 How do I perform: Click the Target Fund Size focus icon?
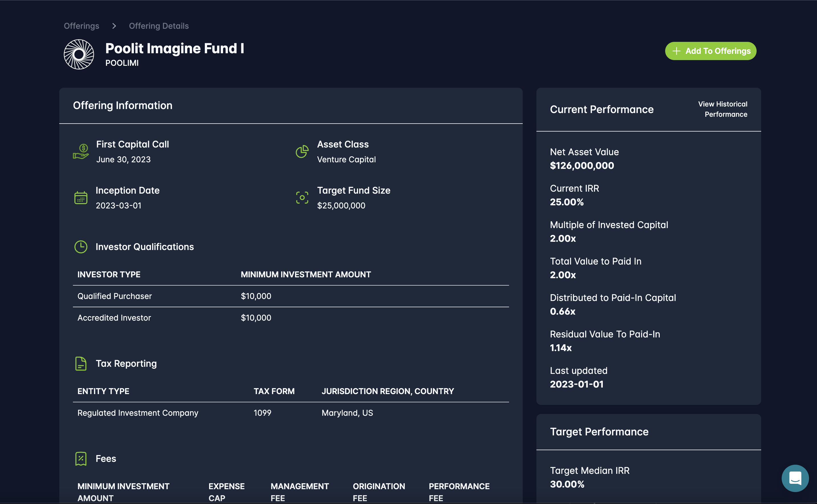(302, 198)
